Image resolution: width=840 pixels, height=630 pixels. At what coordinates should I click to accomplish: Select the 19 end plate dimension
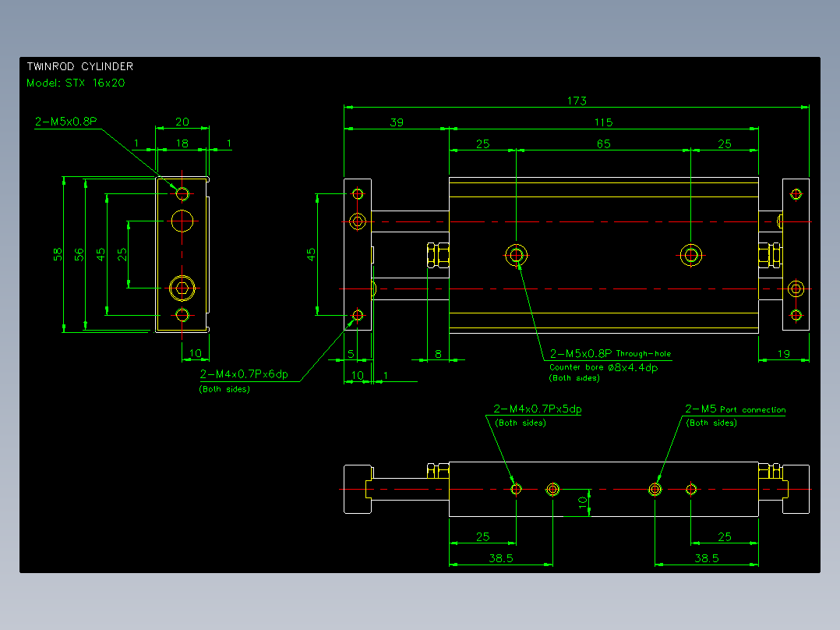point(784,354)
